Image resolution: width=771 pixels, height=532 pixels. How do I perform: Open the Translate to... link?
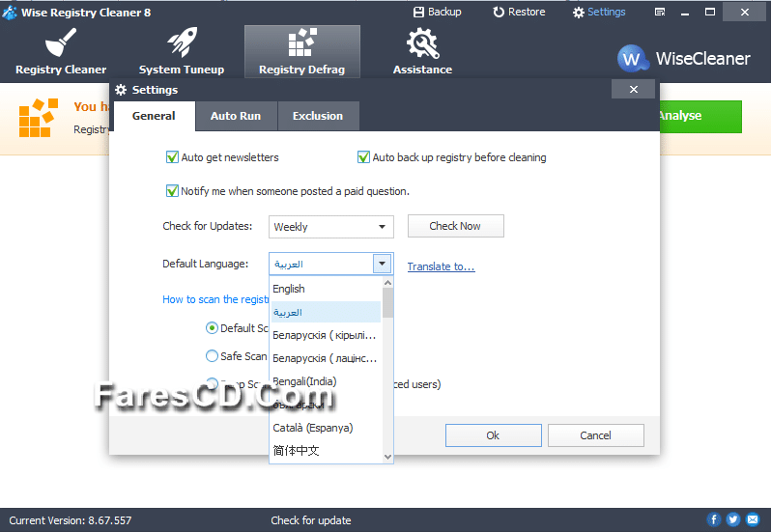pos(442,266)
